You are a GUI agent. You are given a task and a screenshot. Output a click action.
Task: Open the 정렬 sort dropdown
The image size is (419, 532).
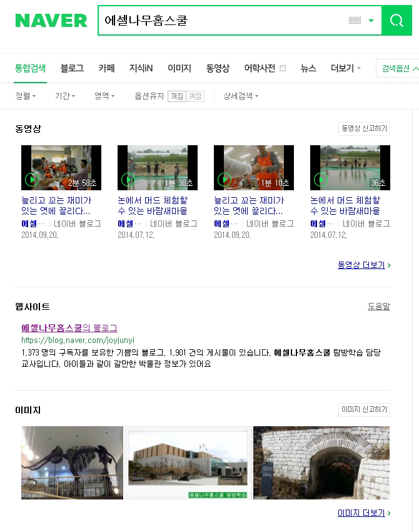pos(26,96)
